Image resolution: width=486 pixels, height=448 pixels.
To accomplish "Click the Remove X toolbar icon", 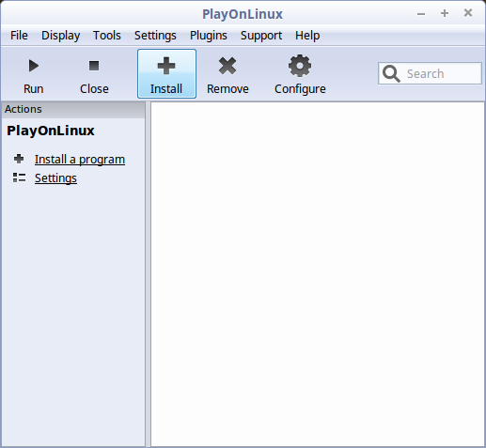I will (227, 66).
